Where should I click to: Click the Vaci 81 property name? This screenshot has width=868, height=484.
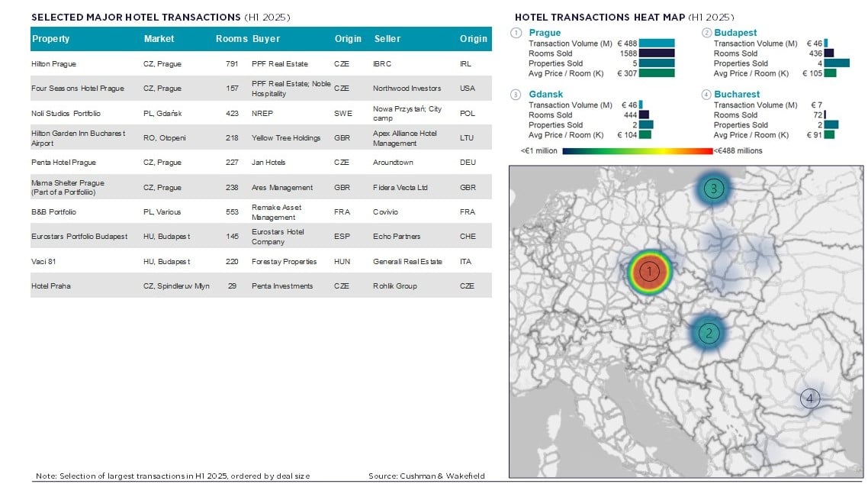click(x=43, y=261)
